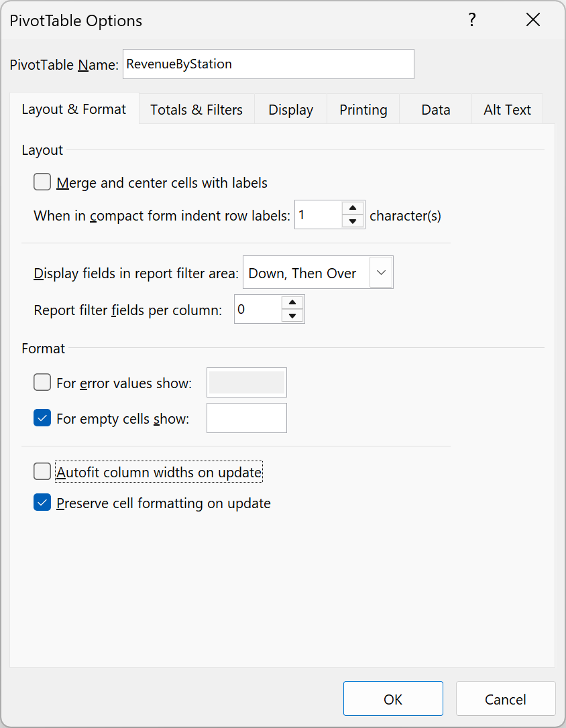Click the OK button

[393, 699]
